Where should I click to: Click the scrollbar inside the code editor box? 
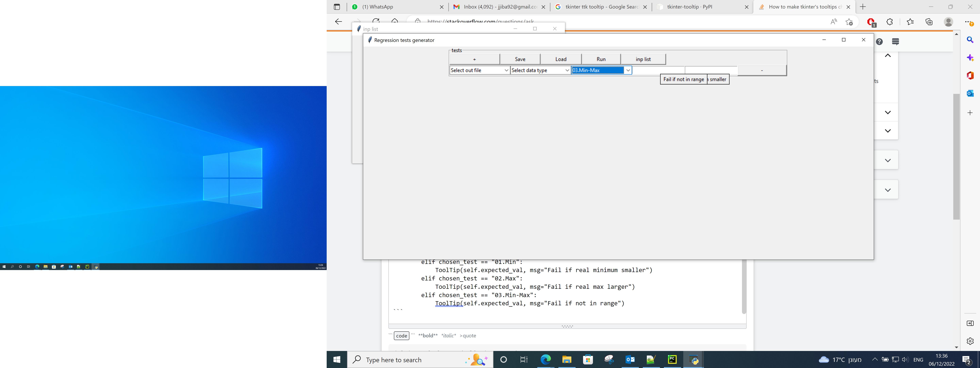pyautogui.click(x=744, y=286)
